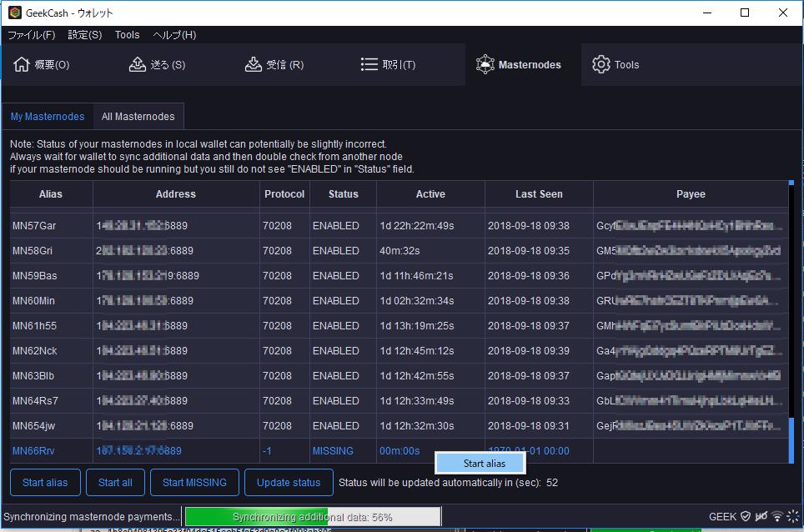Click the Update status button

click(x=289, y=483)
